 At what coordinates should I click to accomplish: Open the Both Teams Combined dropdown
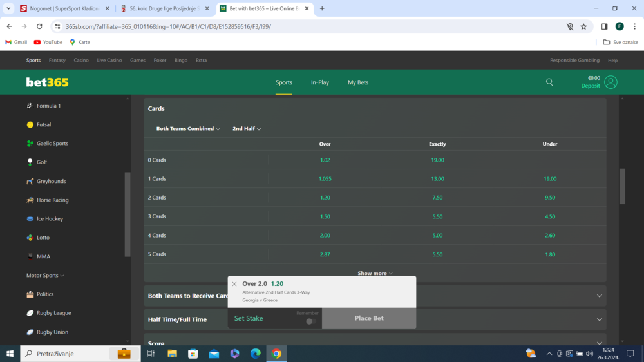coord(188,129)
